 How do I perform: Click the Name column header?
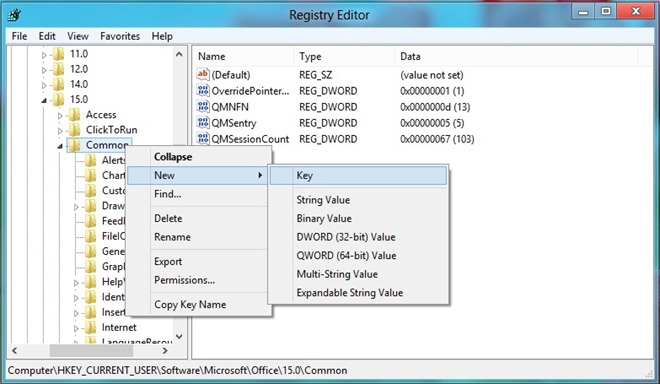click(x=243, y=56)
